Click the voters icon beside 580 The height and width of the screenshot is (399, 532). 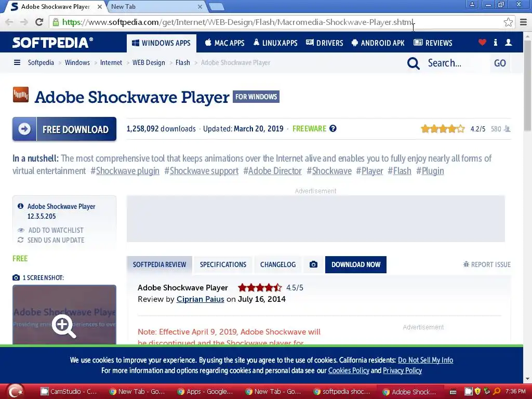click(x=507, y=129)
